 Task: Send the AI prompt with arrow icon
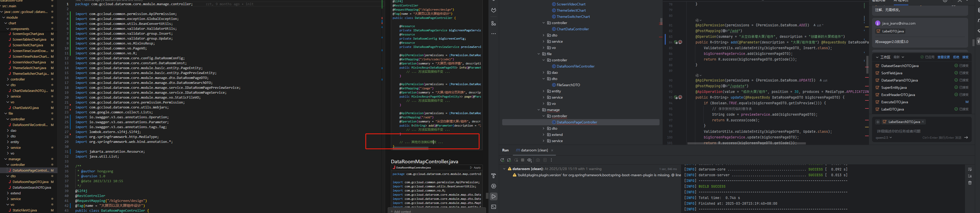pyautogui.click(x=966, y=138)
